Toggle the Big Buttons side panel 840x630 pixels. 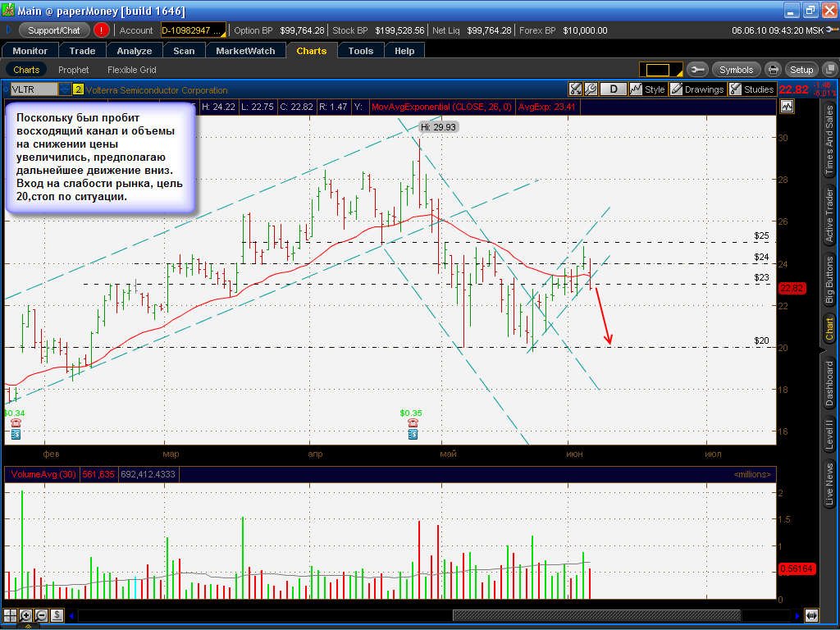[830, 280]
